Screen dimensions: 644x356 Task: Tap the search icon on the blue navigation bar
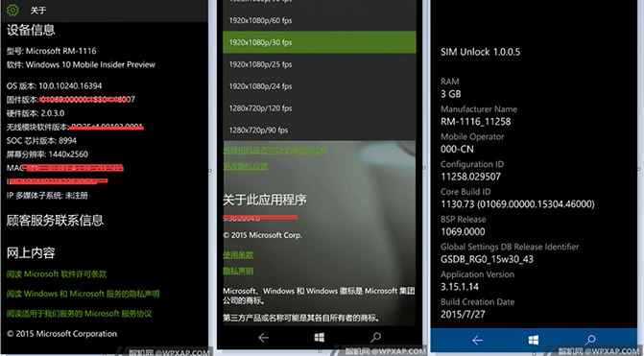(590, 340)
